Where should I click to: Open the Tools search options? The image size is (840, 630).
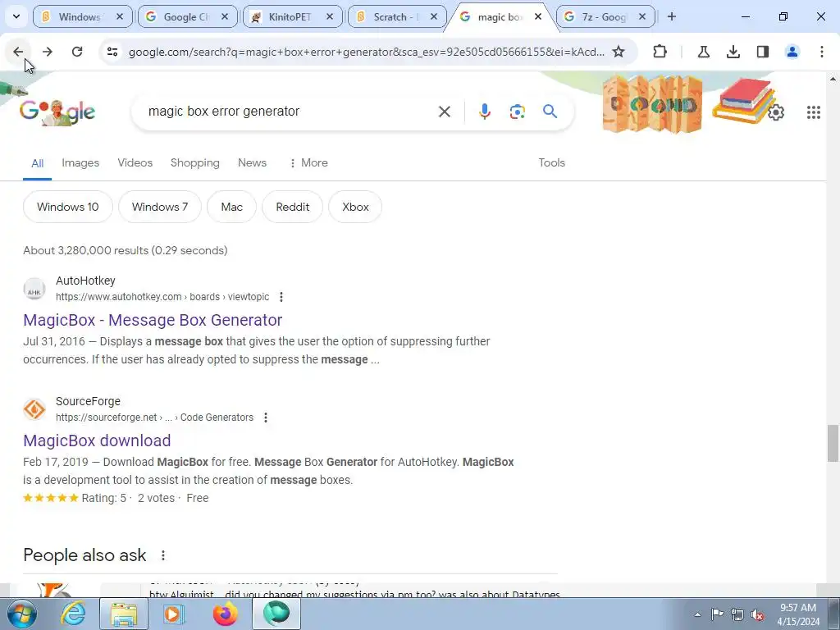point(552,163)
